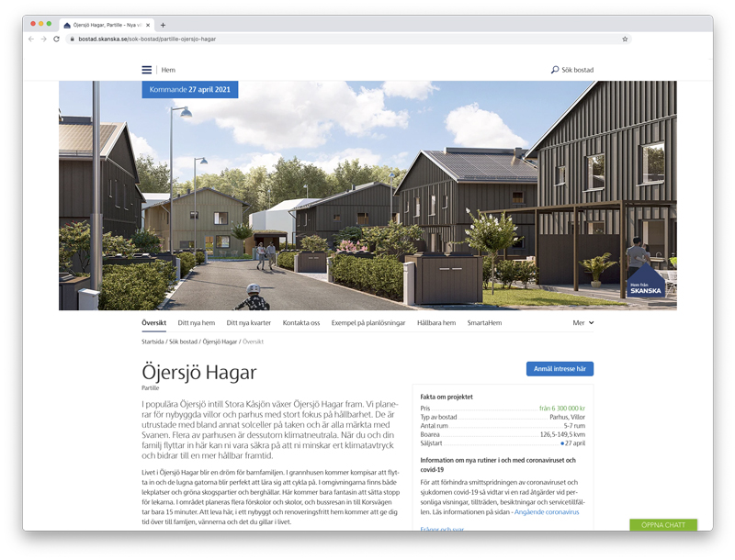Click the Hem link in header
This screenshot has height=560, width=735.
click(x=168, y=70)
